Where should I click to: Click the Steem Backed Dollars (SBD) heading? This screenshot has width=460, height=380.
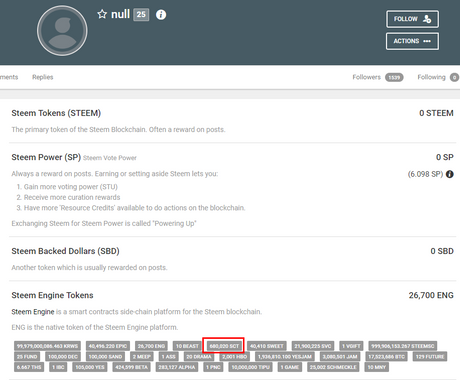(x=65, y=251)
